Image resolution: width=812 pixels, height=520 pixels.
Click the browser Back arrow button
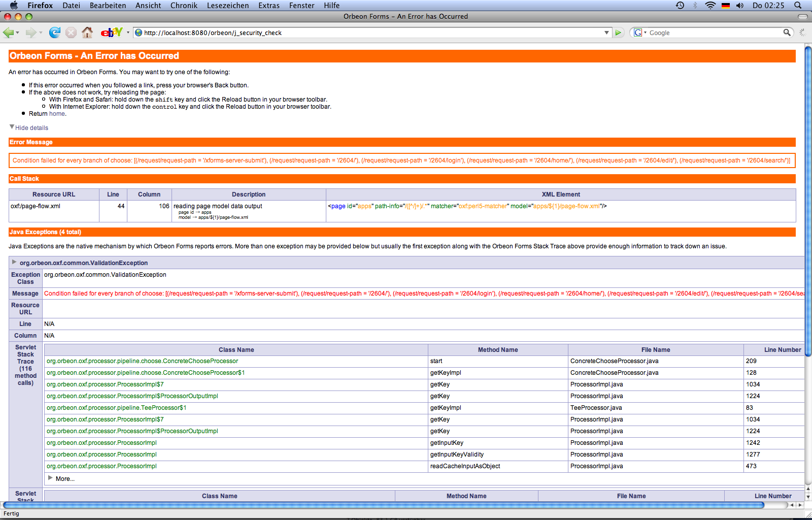(8, 32)
